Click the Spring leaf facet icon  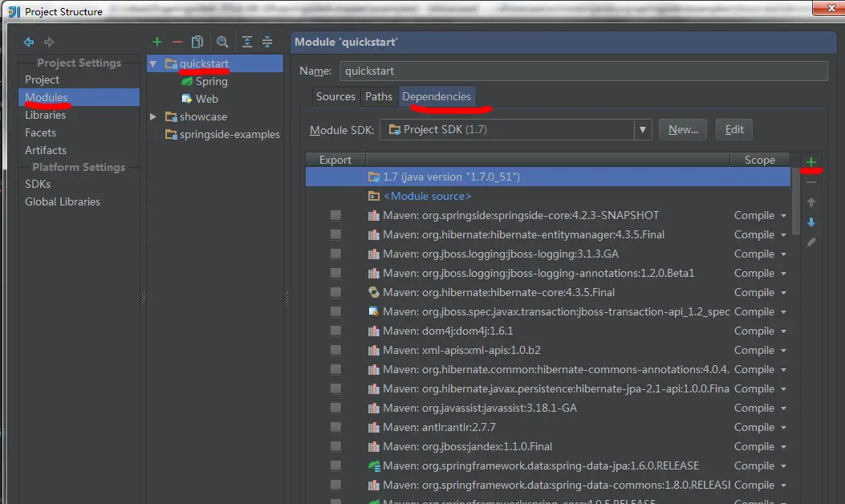coord(187,81)
